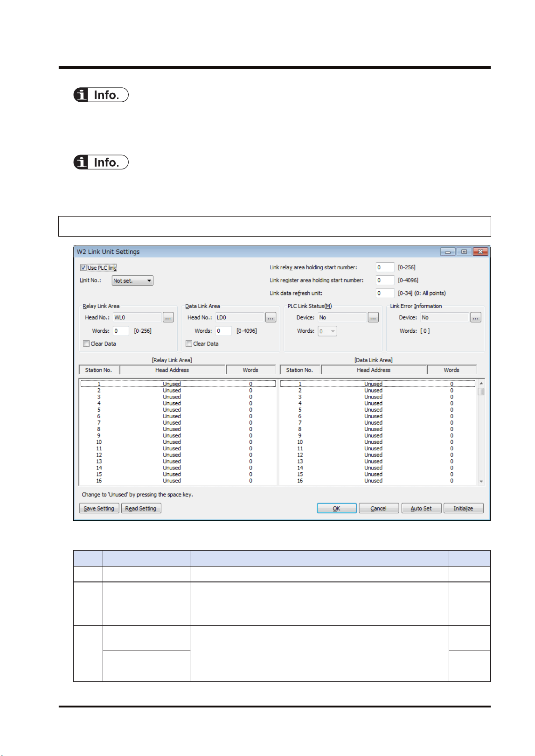Select station 1 row in Data Link list
Screen dimensions: 535x756
click(x=378, y=384)
